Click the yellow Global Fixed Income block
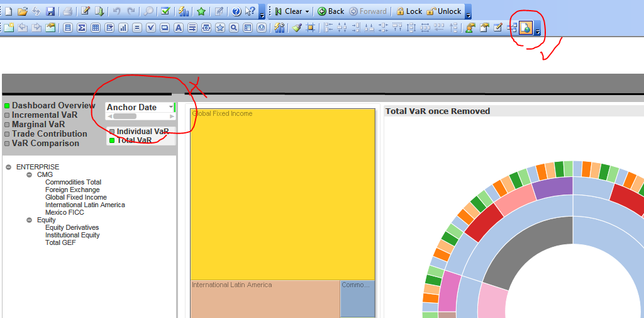Image resolution: width=644 pixels, height=318 pixels. pyautogui.click(x=282, y=194)
